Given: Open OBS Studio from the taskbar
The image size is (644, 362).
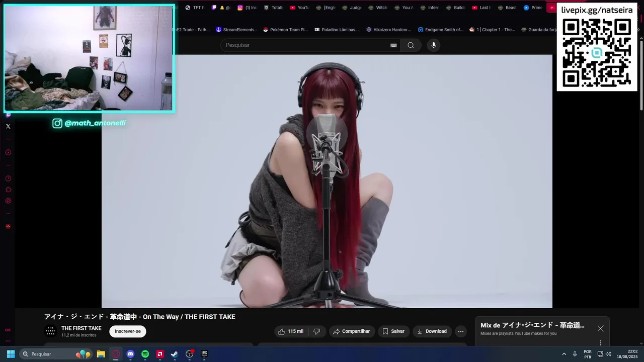Looking at the screenshot, I should coord(190,354).
